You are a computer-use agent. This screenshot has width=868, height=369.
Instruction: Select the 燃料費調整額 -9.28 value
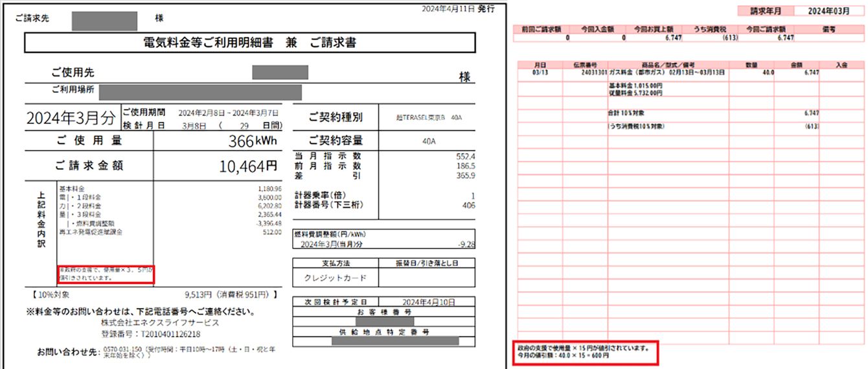click(x=462, y=246)
